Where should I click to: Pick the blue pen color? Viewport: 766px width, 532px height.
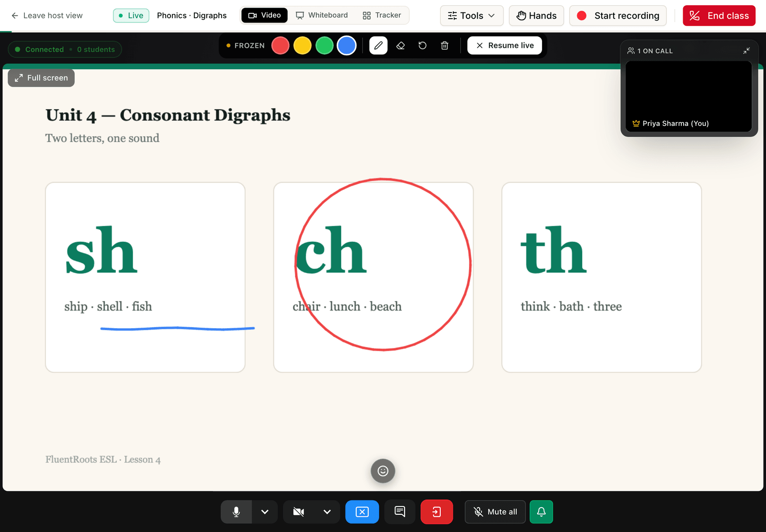(347, 45)
